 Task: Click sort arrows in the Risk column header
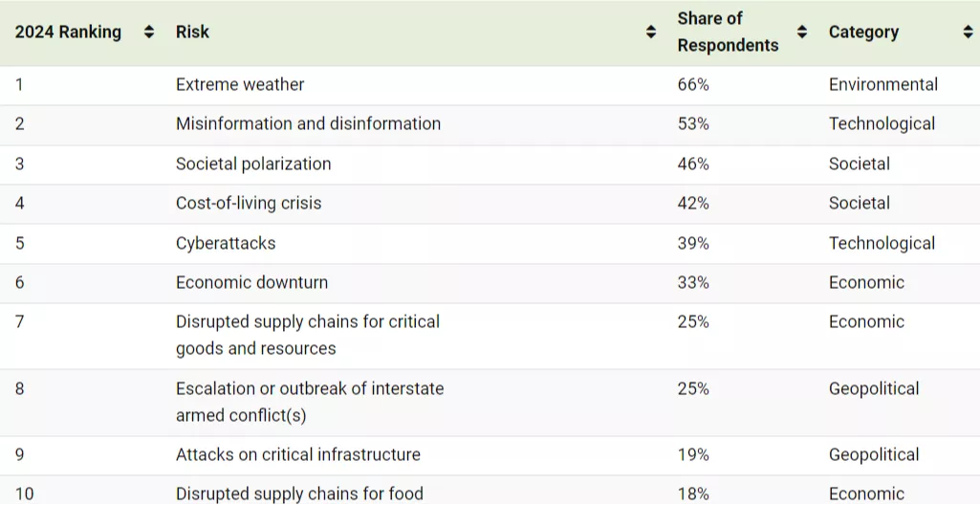point(651,33)
